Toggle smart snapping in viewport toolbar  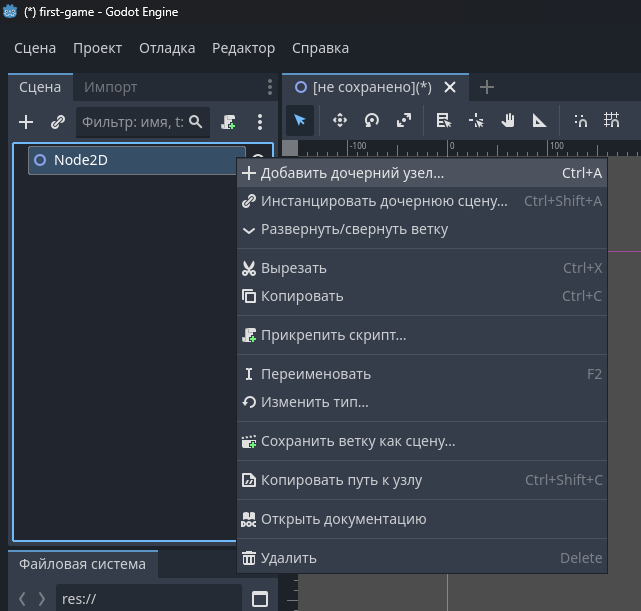[x=581, y=121]
